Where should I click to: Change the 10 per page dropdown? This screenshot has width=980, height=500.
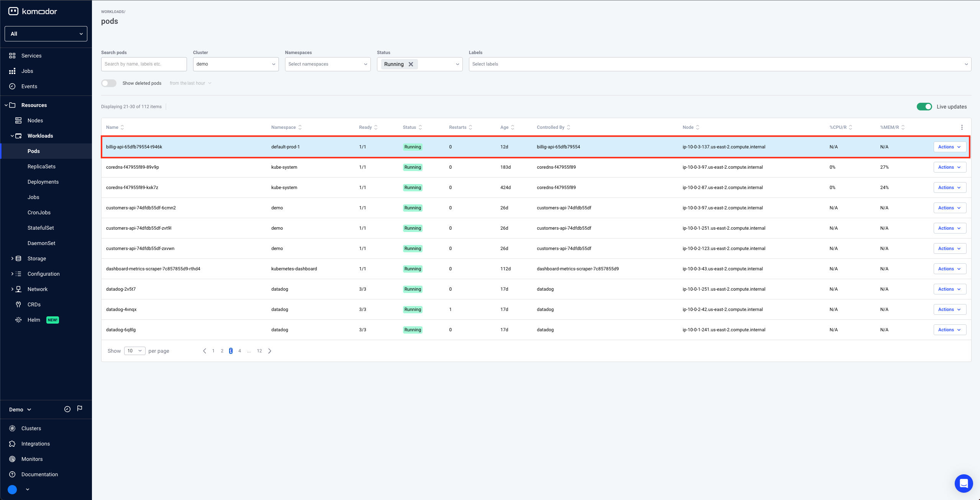pos(135,351)
